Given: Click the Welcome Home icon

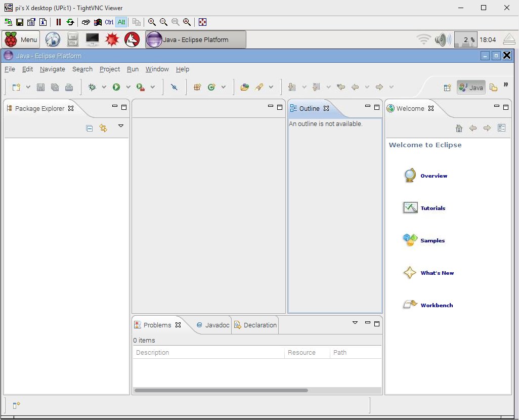Looking at the screenshot, I should click(459, 128).
